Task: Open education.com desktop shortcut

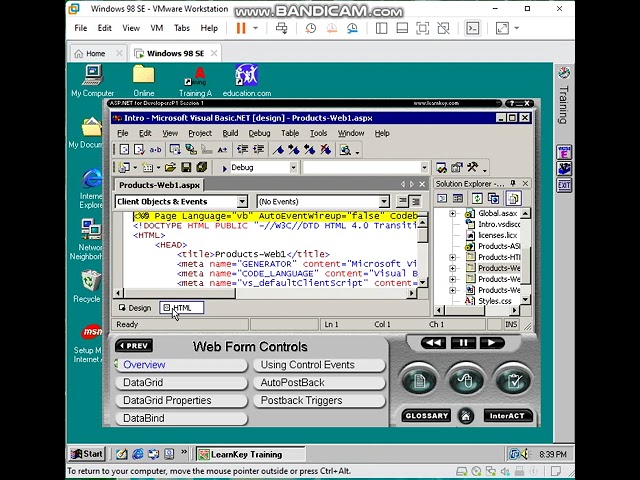Action: [247, 81]
